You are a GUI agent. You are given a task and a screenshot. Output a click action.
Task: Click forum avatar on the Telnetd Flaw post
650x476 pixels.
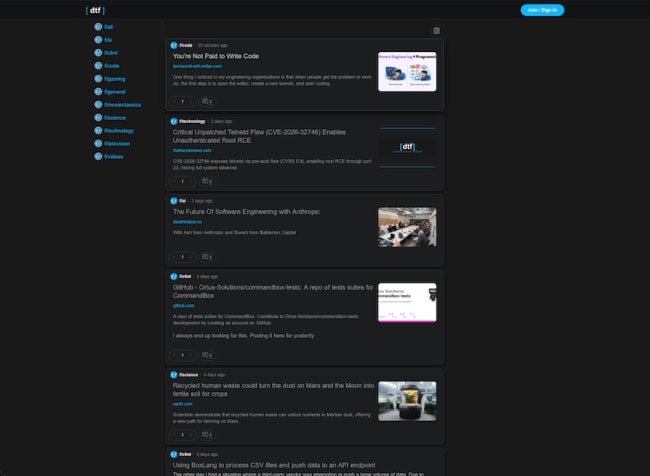click(x=174, y=121)
